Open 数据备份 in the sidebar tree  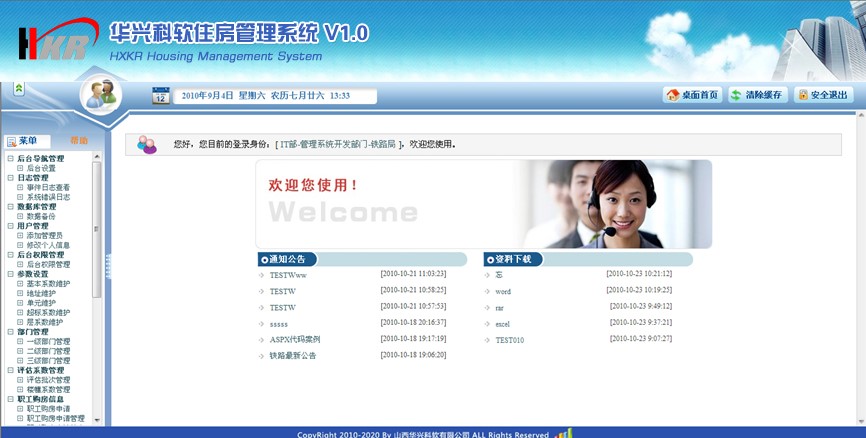pyautogui.click(x=41, y=216)
